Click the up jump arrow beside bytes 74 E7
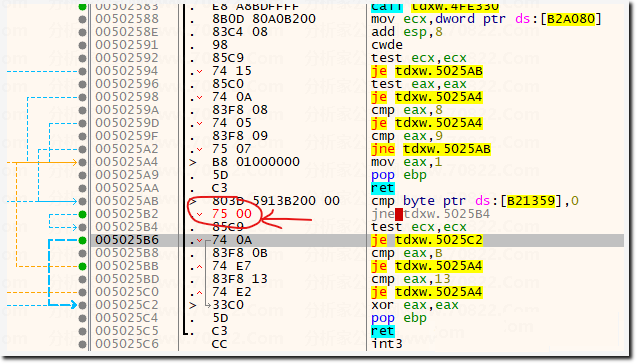 199,266
